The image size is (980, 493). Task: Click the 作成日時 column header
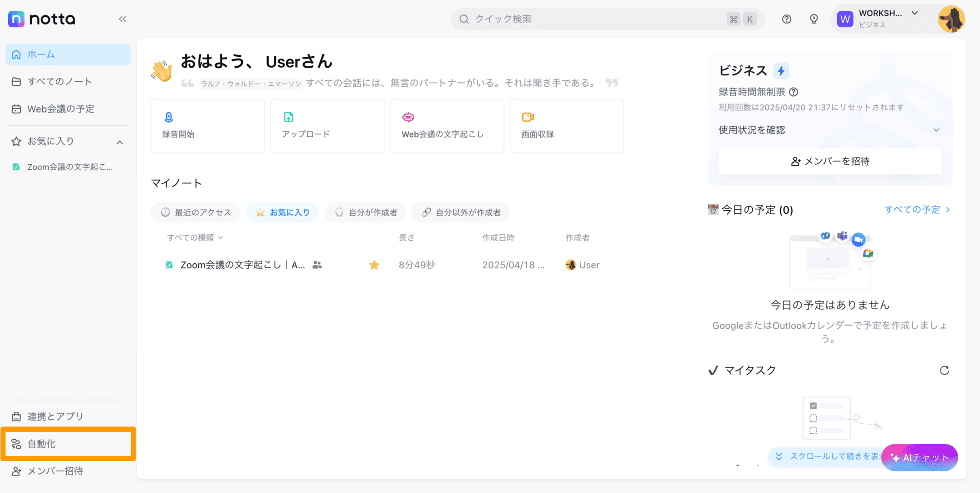(498, 238)
